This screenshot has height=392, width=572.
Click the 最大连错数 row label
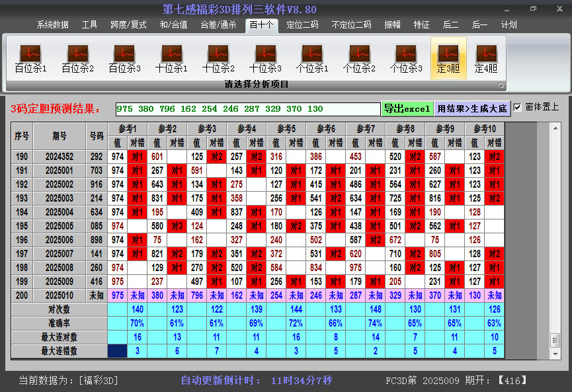pos(59,351)
